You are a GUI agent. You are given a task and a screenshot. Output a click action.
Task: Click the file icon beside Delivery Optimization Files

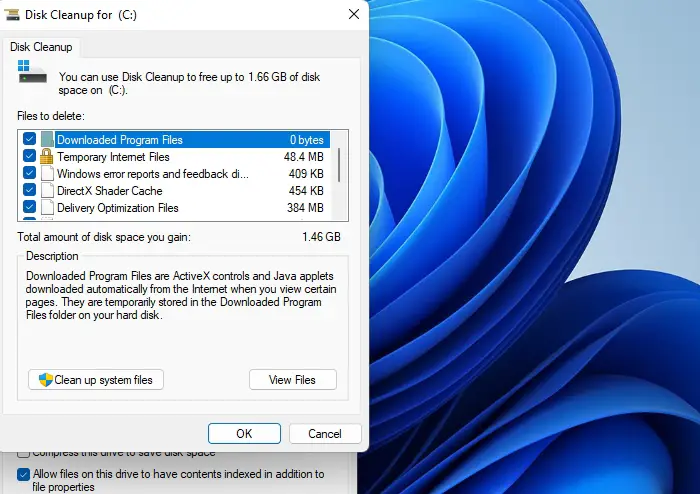(x=47, y=207)
